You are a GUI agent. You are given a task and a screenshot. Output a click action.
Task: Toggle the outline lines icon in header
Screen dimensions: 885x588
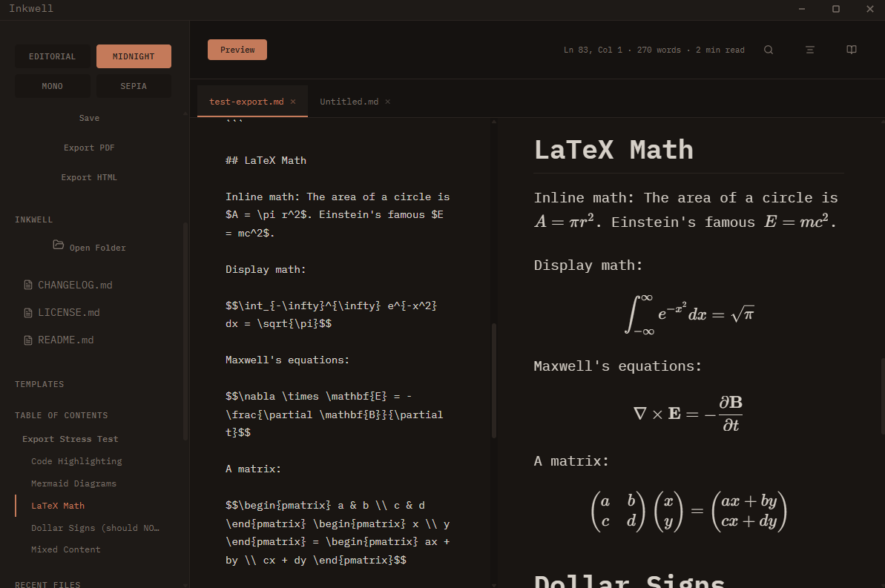[810, 50]
